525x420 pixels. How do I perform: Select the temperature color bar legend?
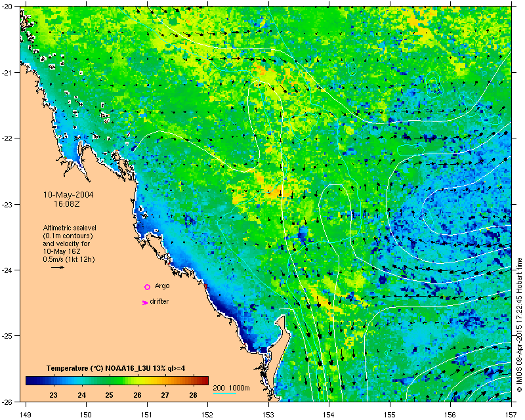coord(117,381)
